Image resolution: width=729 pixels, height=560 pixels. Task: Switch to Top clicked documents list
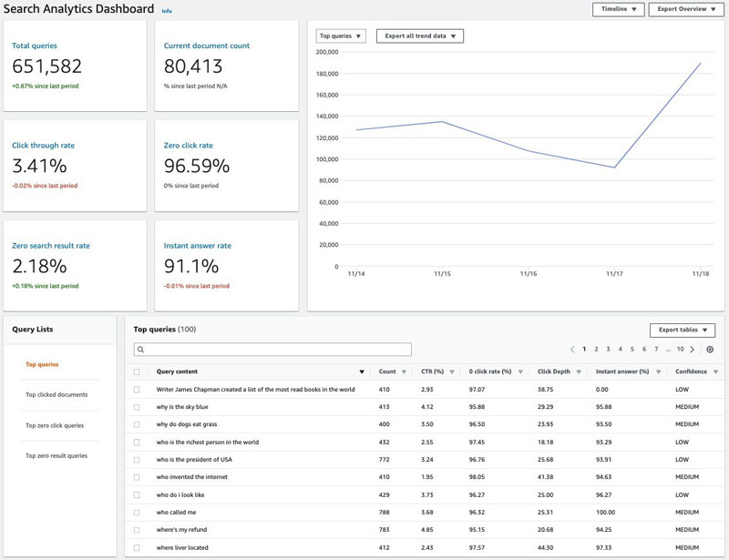56,395
